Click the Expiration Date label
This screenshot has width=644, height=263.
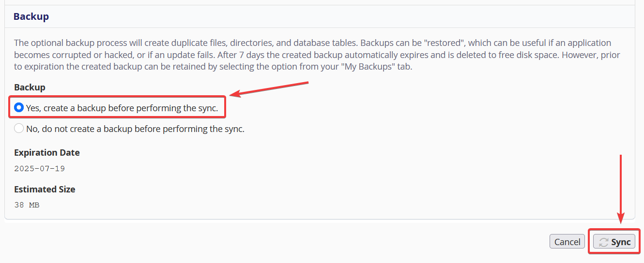tap(47, 153)
